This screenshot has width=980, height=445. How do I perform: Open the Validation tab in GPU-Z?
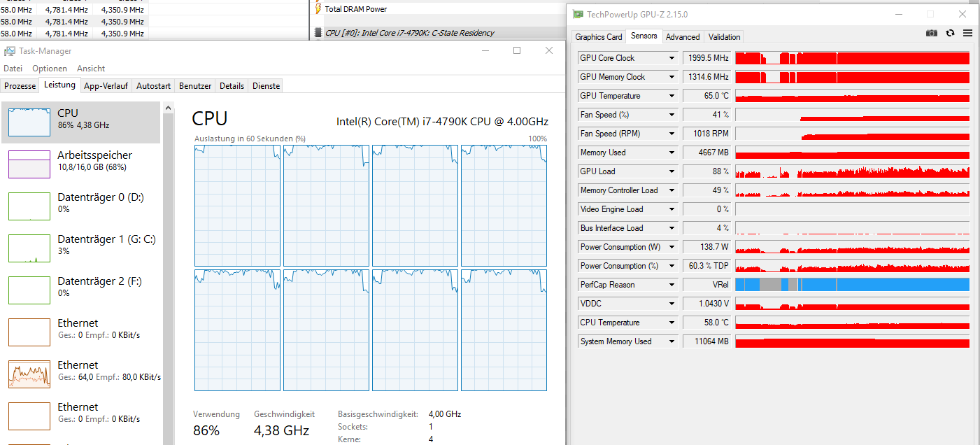[724, 37]
